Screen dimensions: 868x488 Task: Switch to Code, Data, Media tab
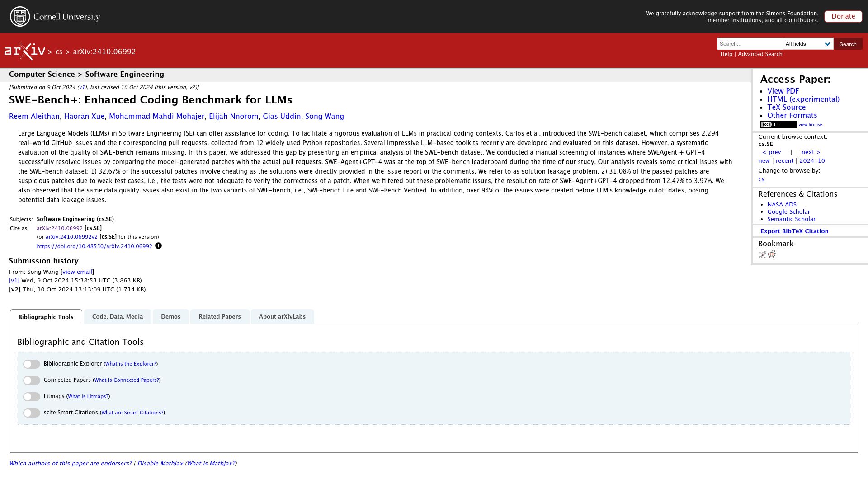(118, 317)
